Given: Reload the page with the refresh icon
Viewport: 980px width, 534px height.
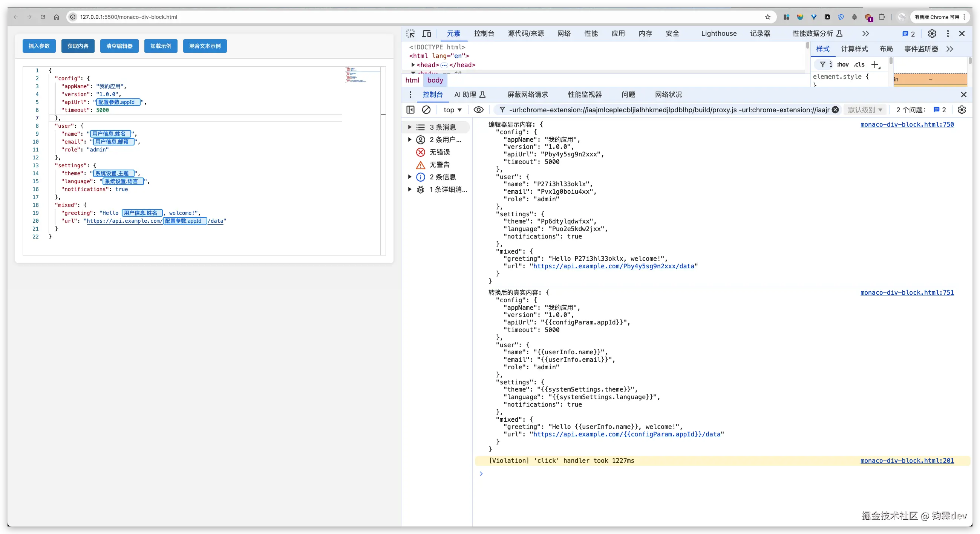Looking at the screenshot, I should [43, 17].
